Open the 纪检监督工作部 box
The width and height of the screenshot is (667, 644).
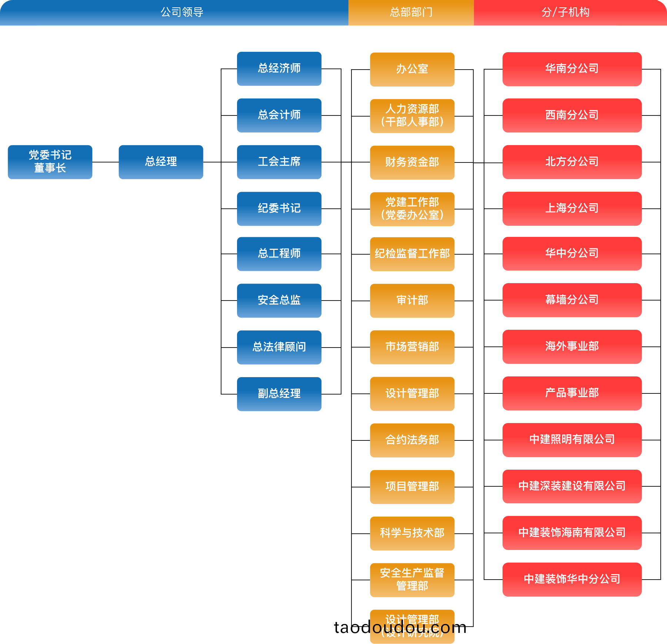[412, 254]
